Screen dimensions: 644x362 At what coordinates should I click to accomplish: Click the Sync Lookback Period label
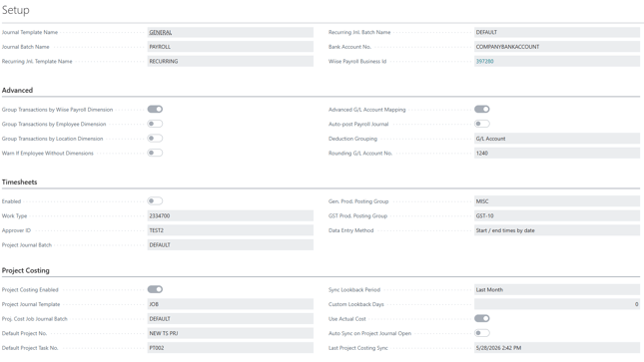click(354, 290)
